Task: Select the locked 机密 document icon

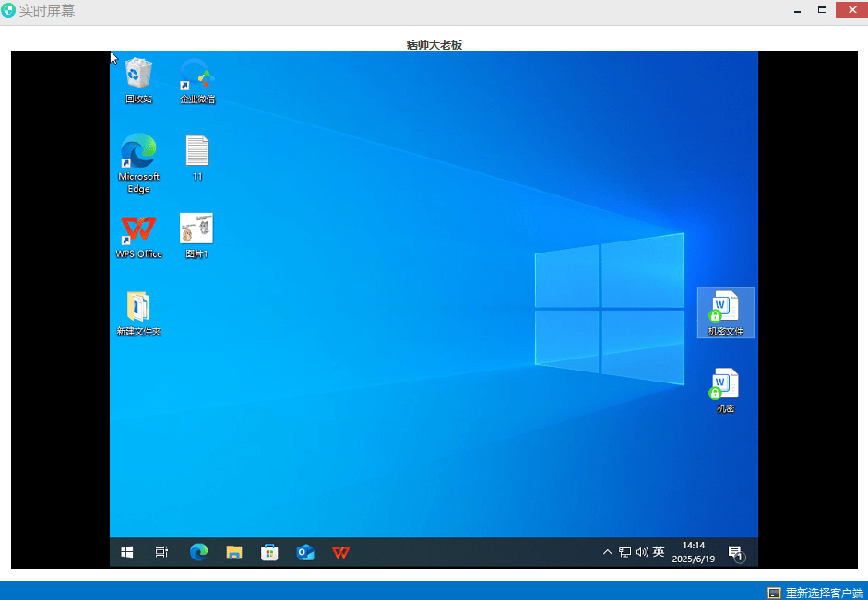Action: tap(725, 384)
